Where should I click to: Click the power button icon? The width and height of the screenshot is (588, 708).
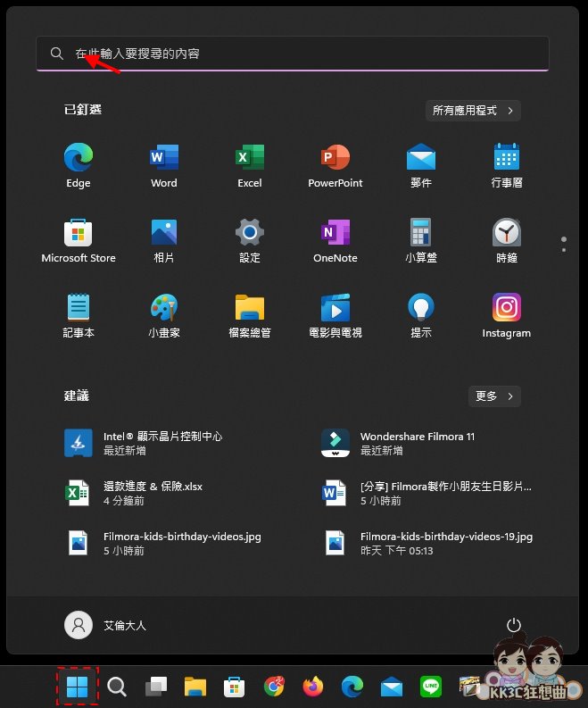click(x=514, y=625)
